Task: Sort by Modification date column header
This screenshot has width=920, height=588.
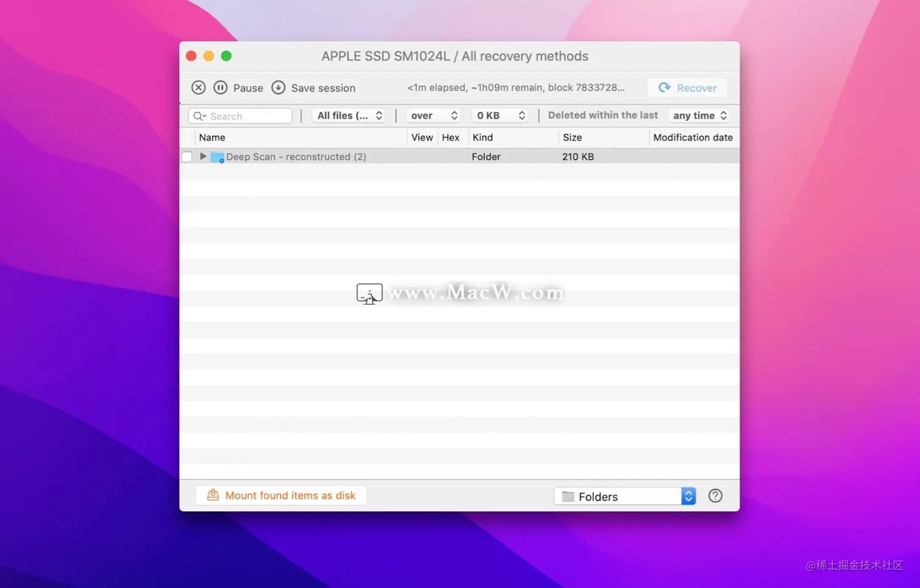Action: (x=692, y=137)
